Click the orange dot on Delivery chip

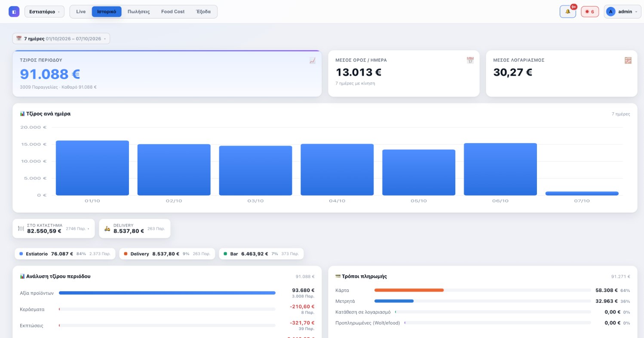126,254
